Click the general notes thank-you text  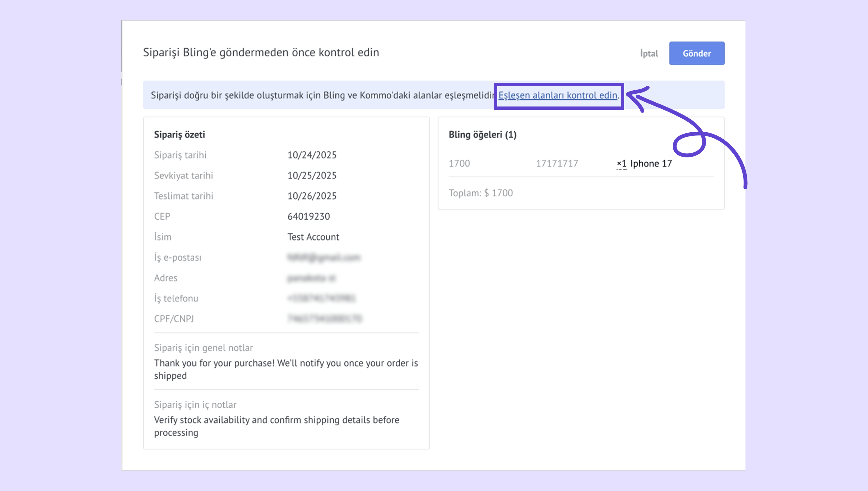pos(286,369)
